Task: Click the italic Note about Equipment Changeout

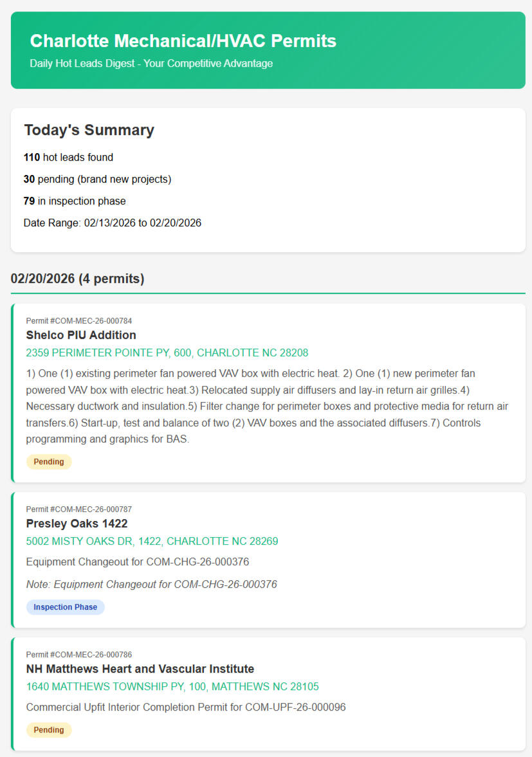Action: 151,584
